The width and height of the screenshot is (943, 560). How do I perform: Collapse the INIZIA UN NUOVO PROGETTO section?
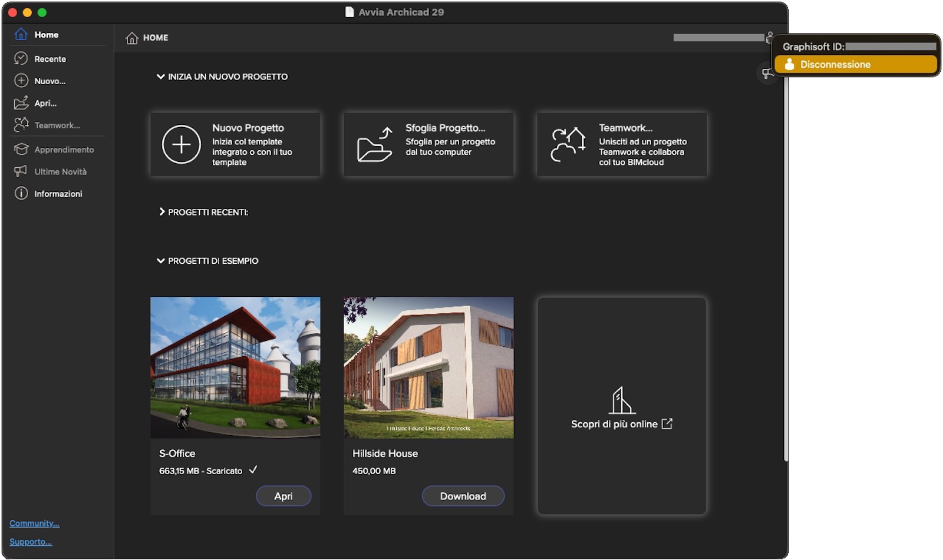coord(160,77)
